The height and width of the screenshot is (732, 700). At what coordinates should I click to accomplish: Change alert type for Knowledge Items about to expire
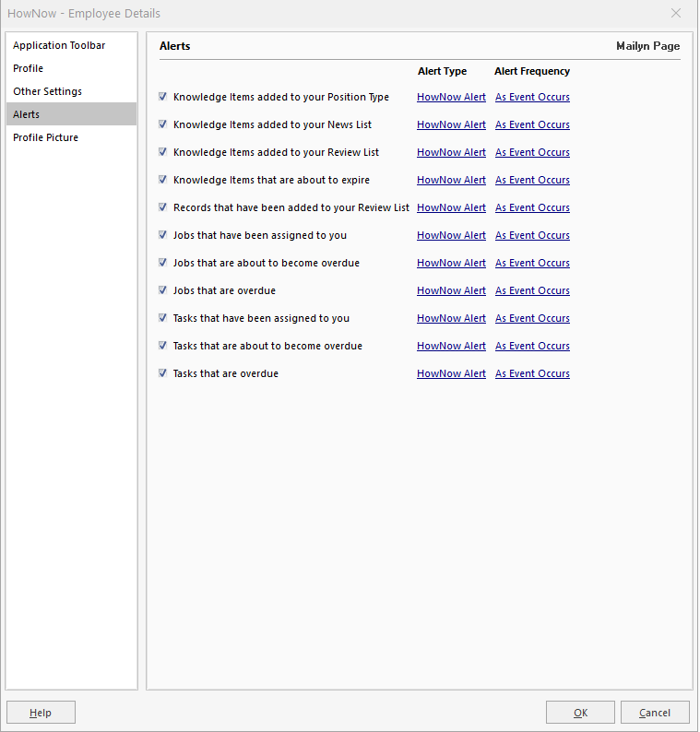pyautogui.click(x=451, y=180)
